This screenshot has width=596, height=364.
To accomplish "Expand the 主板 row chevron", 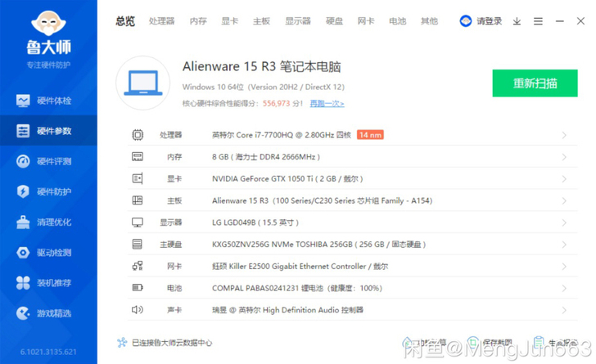I will [564, 200].
